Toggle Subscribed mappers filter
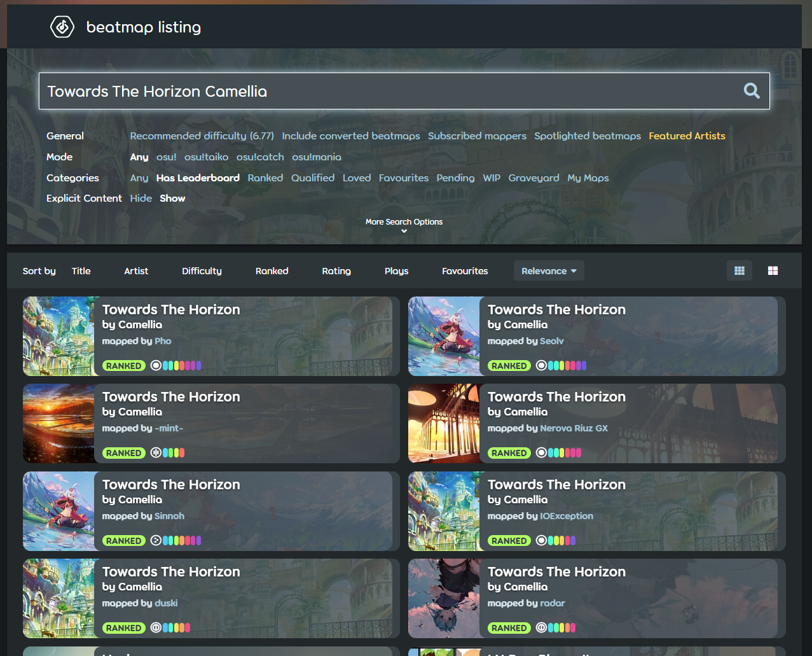Viewport: 812px width, 656px height. 477,136
